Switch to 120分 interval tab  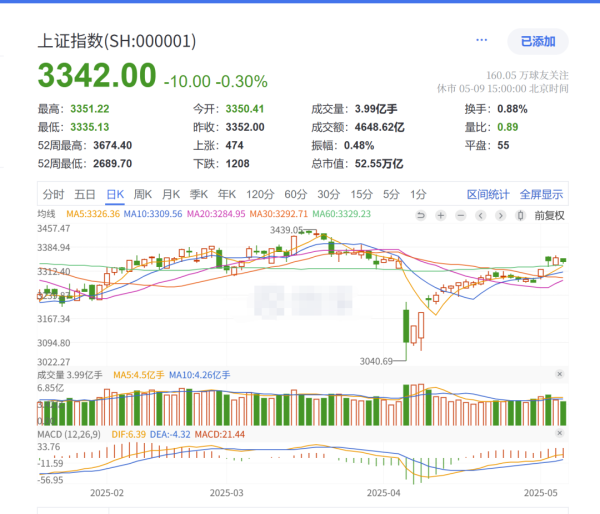click(x=260, y=194)
